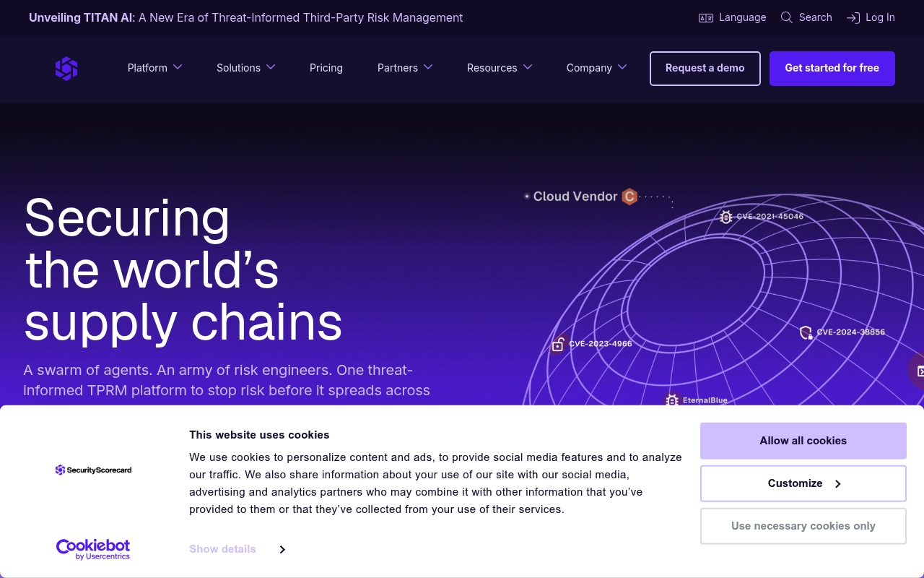The height and width of the screenshot is (578, 924).
Task: Expand the Resources dropdown menu
Action: tap(499, 68)
